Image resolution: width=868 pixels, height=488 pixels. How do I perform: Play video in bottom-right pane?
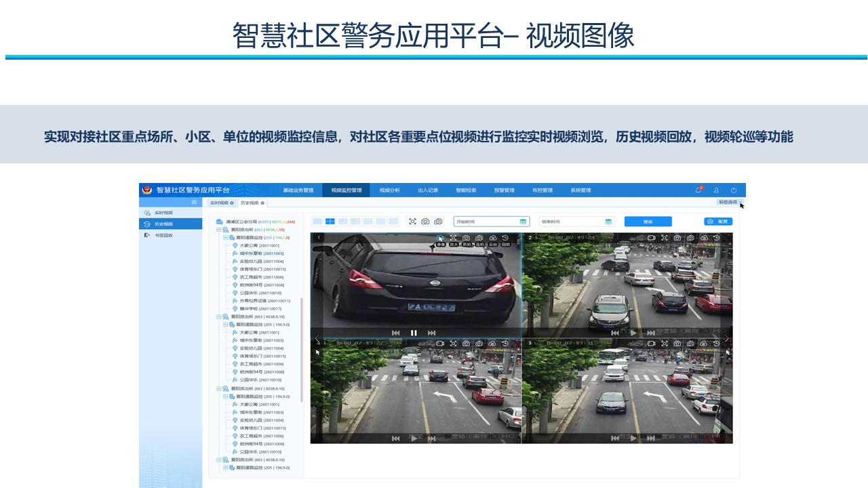[633, 439]
